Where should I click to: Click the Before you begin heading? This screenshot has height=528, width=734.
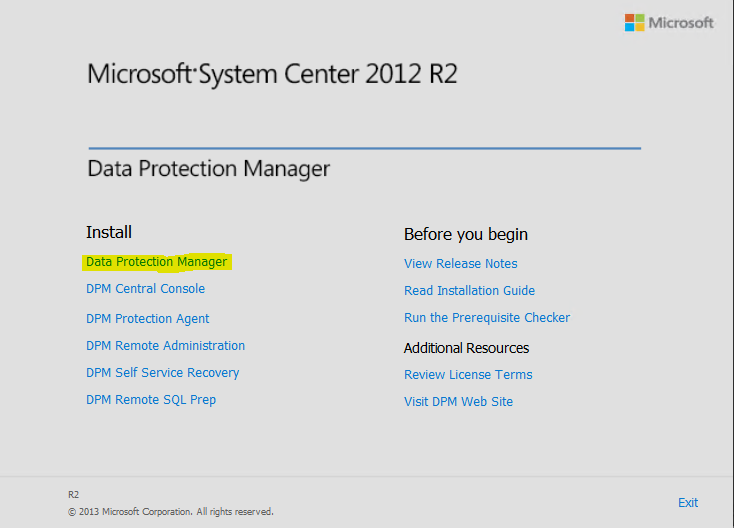(466, 234)
